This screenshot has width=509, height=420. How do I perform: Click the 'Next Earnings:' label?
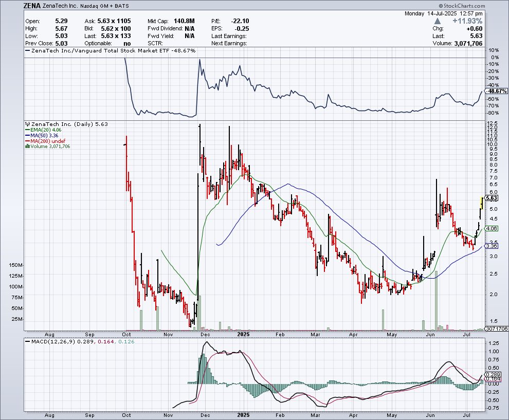[229, 44]
